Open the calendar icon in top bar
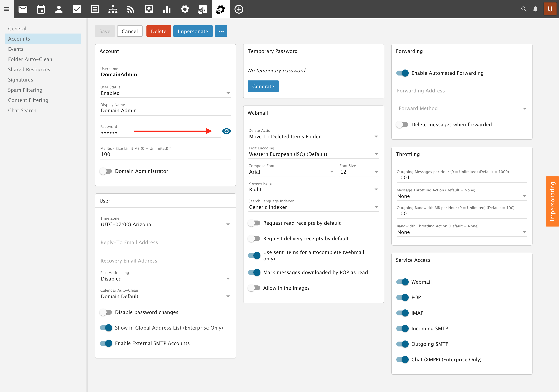This screenshot has width=559, height=392. [x=41, y=9]
